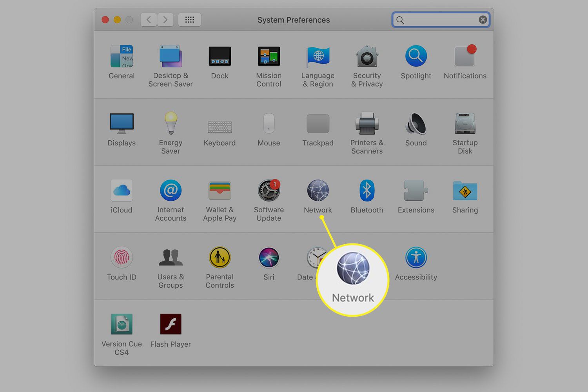The height and width of the screenshot is (392, 588).
Task: Show all preferences grid button
Action: click(190, 20)
